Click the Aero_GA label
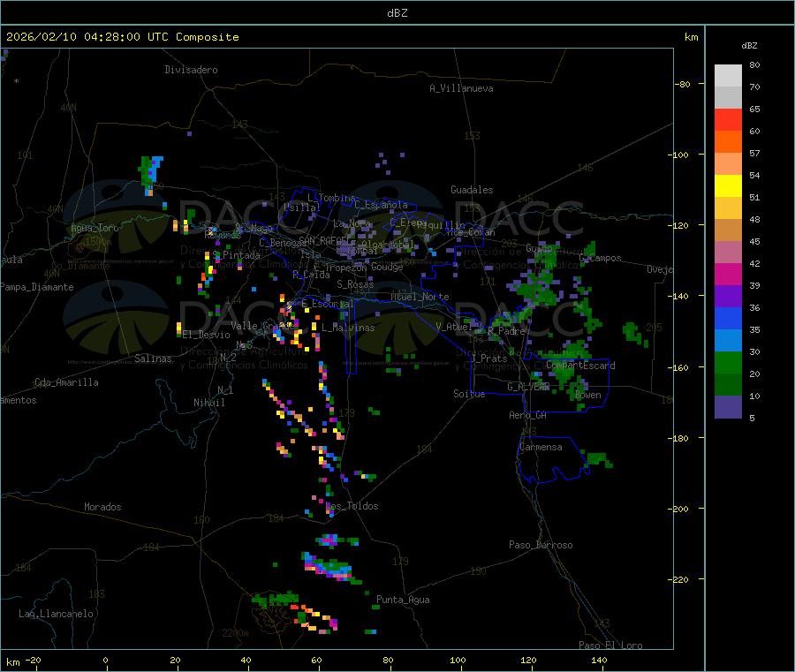This screenshot has width=795, height=672. [x=528, y=415]
